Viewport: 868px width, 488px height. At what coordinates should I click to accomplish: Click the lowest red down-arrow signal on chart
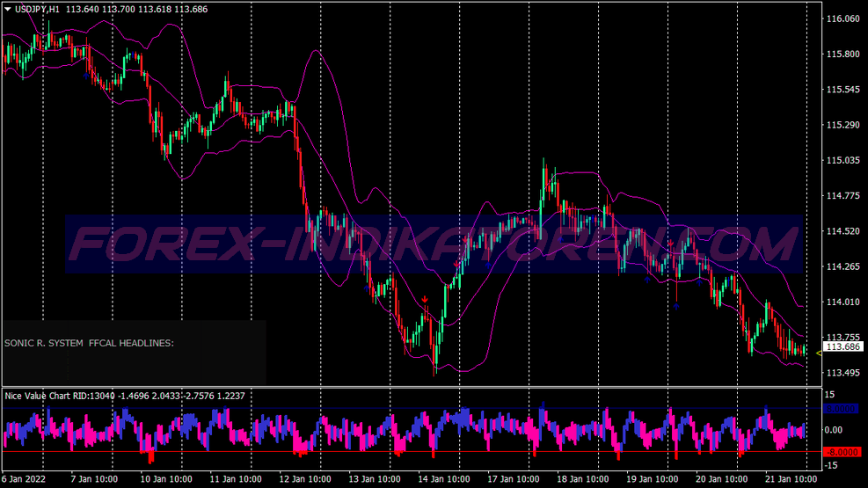pyautogui.click(x=425, y=300)
